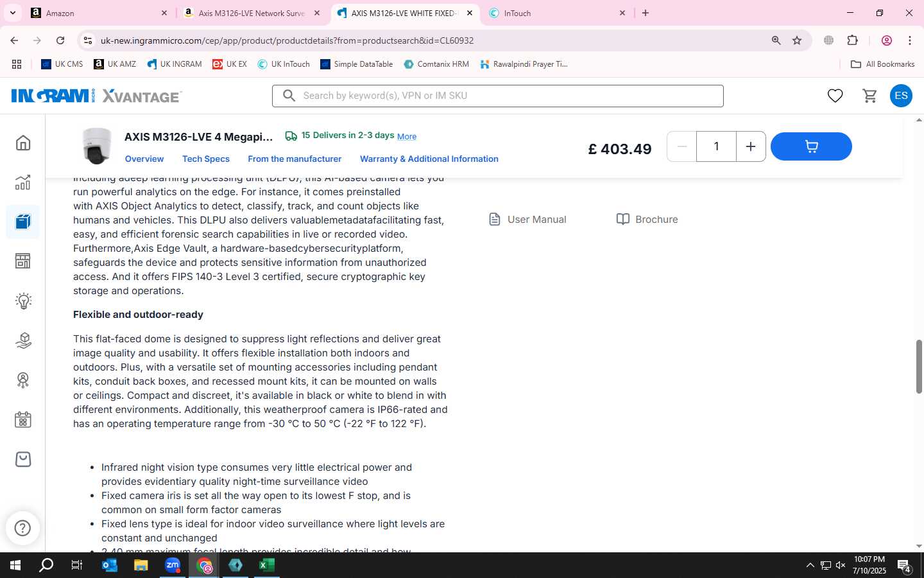Switch to Axis M3126-LVE Network Surve tab
Screen dimensions: 924x578
[x=251, y=13]
